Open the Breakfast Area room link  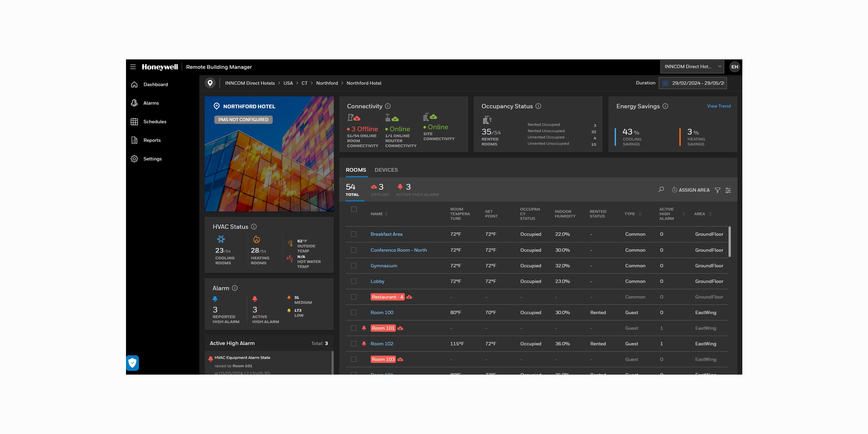click(386, 234)
